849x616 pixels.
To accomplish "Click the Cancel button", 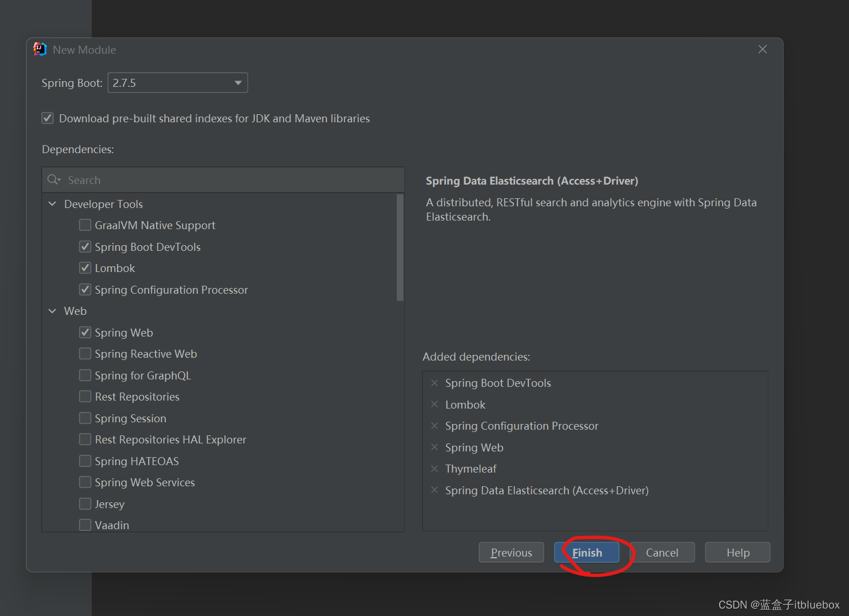I will tap(662, 553).
